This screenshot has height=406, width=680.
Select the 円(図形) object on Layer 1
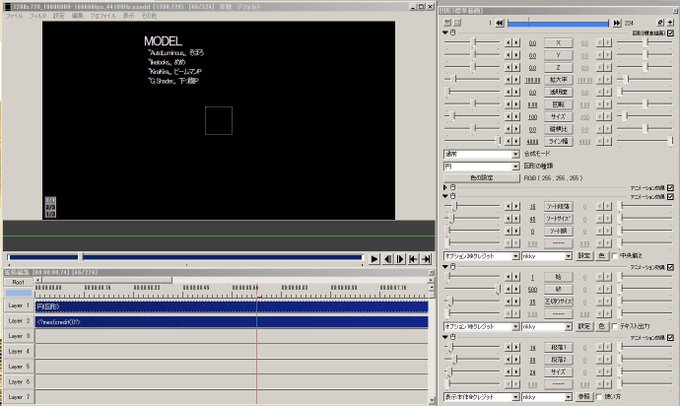pyautogui.click(x=232, y=307)
